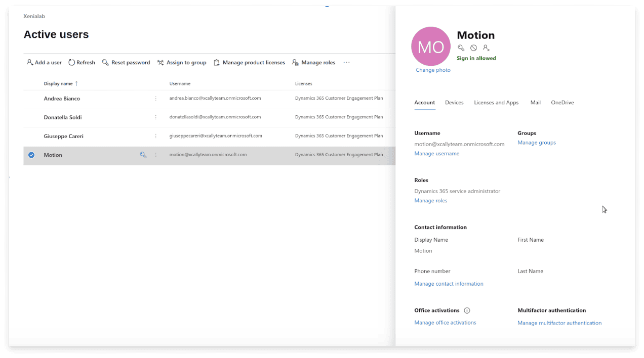Open the toolbar's more actions ellipsis

[x=346, y=63]
